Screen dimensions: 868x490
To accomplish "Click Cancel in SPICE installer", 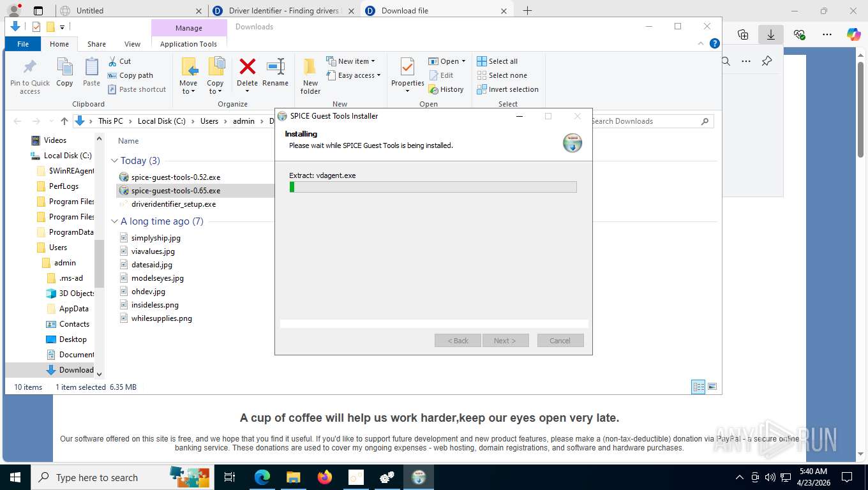I will point(560,341).
